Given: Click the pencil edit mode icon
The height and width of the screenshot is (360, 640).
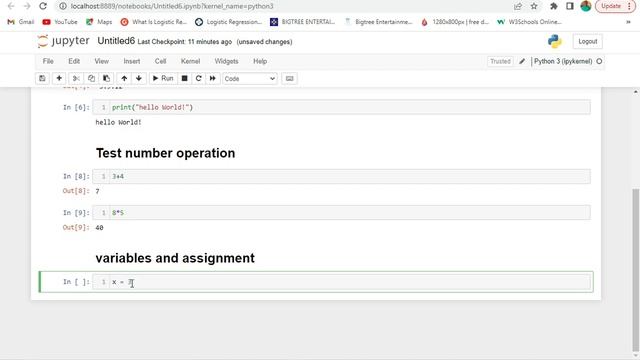Looking at the screenshot, I should tap(522, 61).
